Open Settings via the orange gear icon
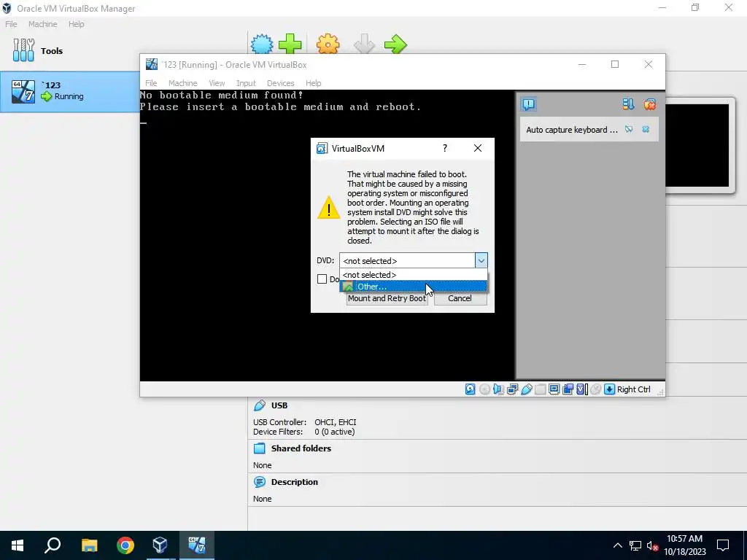 328,44
